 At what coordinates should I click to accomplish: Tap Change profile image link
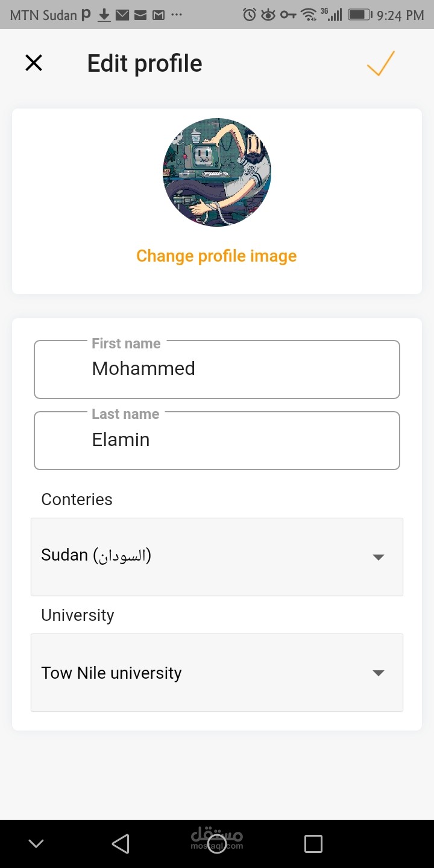click(x=216, y=256)
